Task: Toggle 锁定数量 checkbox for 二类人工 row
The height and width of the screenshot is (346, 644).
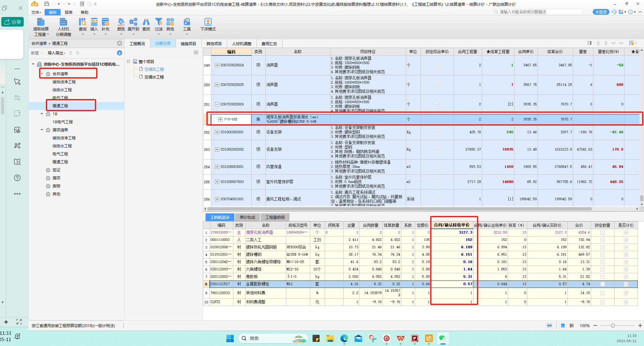Action: [603, 240]
